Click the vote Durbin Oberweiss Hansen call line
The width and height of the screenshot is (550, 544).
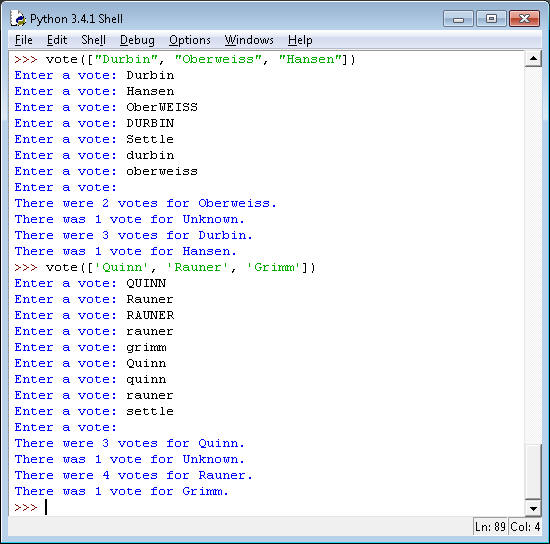coord(185,59)
